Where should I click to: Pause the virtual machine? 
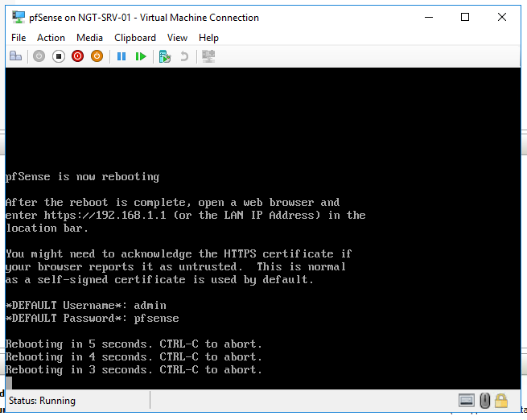(x=121, y=56)
